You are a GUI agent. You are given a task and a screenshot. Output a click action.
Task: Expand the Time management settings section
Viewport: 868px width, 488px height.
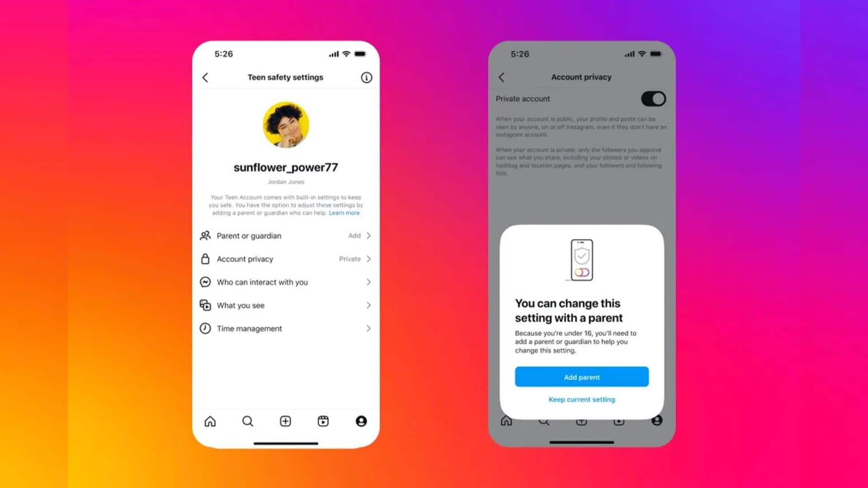(x=286, y=328)
